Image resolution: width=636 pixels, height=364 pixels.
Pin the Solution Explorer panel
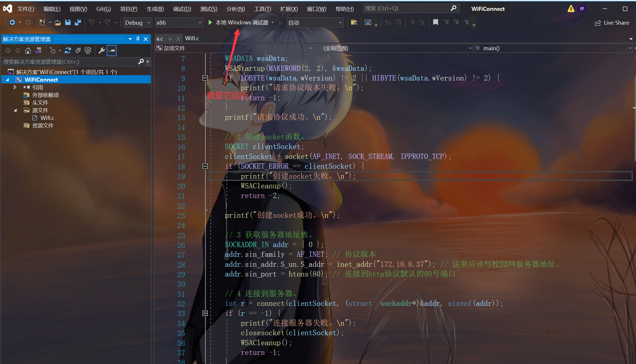click(138, 39)
